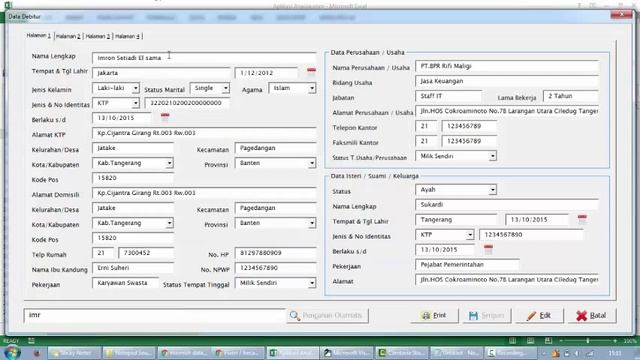640x360 pixels.
Task: Switch to the Halaman 1 tab
Action: click(x=39, y=36)
